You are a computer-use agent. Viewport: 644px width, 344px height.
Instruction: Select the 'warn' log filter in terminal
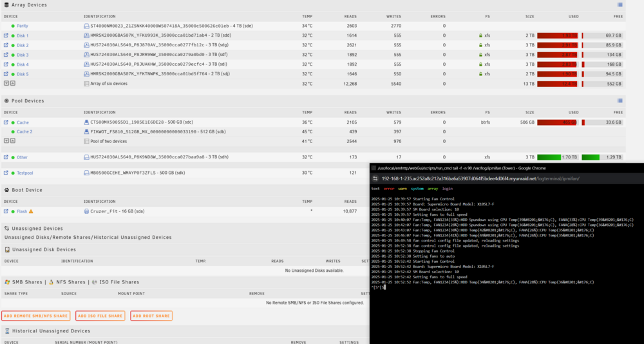pos(402,189)
